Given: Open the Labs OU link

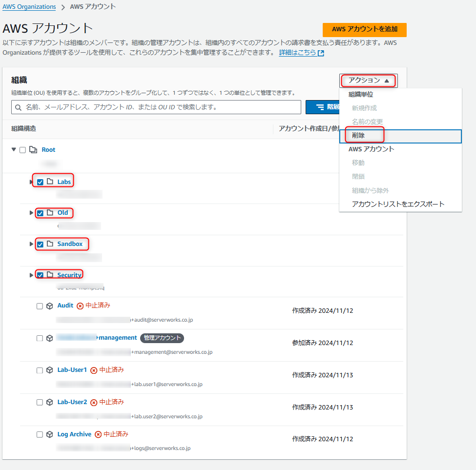Looking at the screenshot, I should pos(64,182).
